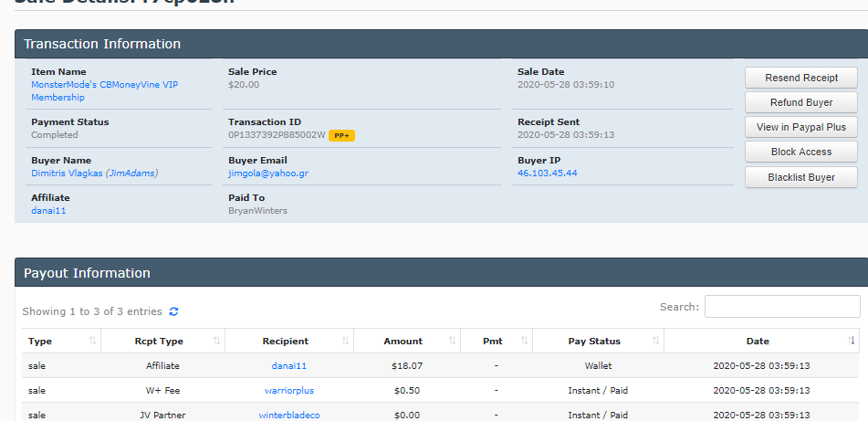Click the Rcpt Type column header
868x421 pixels.
162,341
